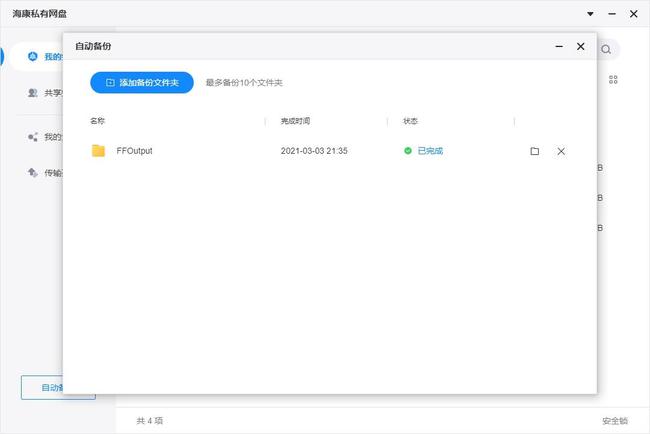
Task: Click the green completed status icon
Action: pos(408,150)
